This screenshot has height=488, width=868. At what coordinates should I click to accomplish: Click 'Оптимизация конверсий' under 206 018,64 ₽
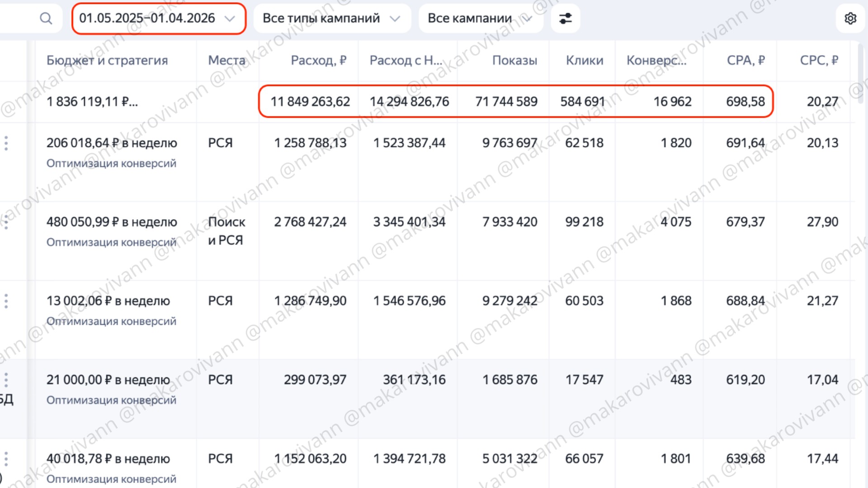(x=111, y=163)
